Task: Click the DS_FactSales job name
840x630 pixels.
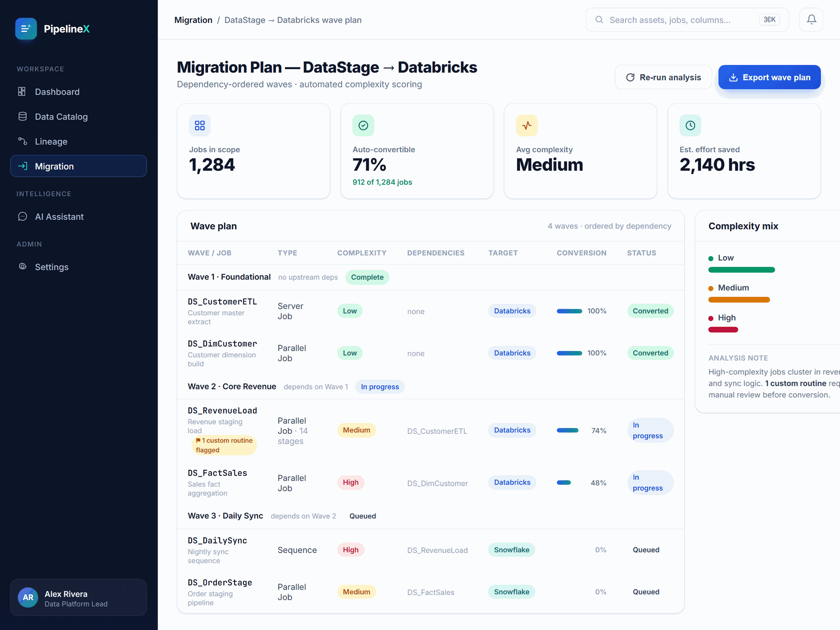Action: coord(217,473)
